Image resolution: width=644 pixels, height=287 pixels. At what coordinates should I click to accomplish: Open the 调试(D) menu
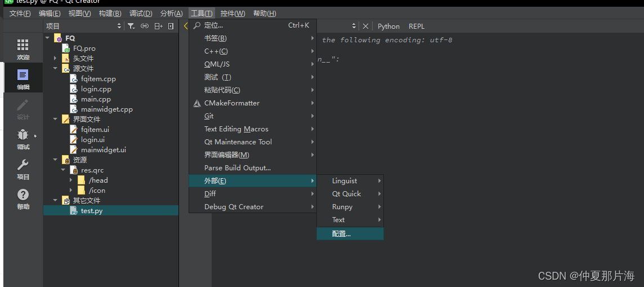pos(141,14)
